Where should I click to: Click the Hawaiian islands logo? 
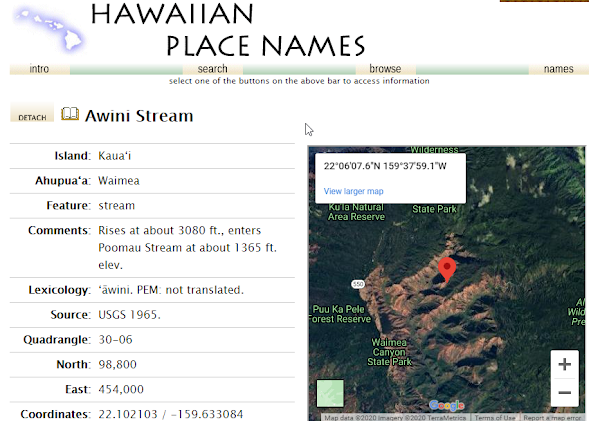coord(49,31)
